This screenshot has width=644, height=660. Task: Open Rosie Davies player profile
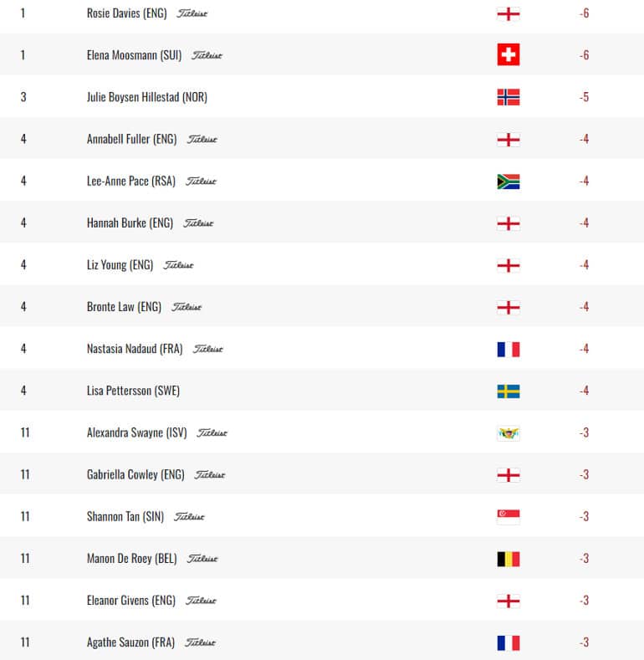(x=126, y=13)
